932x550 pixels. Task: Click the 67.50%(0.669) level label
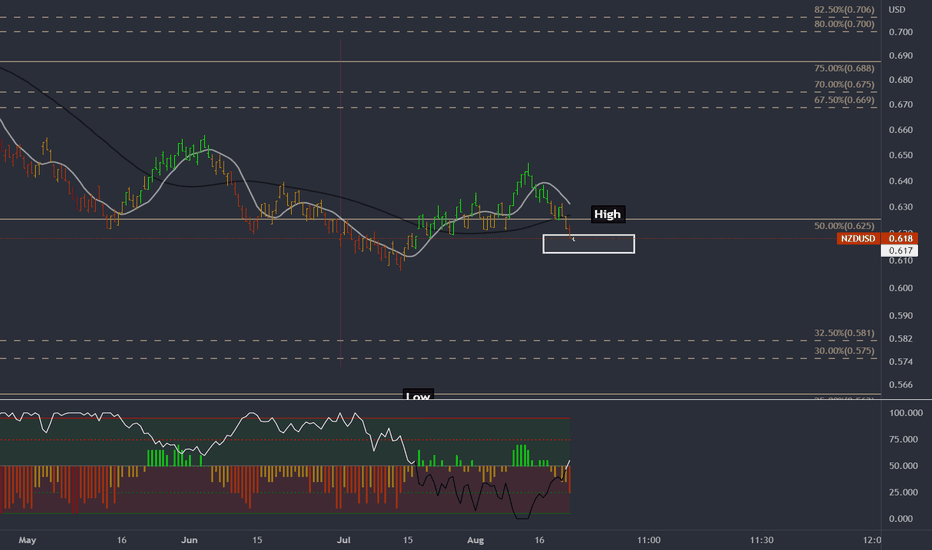click(844, 100)
